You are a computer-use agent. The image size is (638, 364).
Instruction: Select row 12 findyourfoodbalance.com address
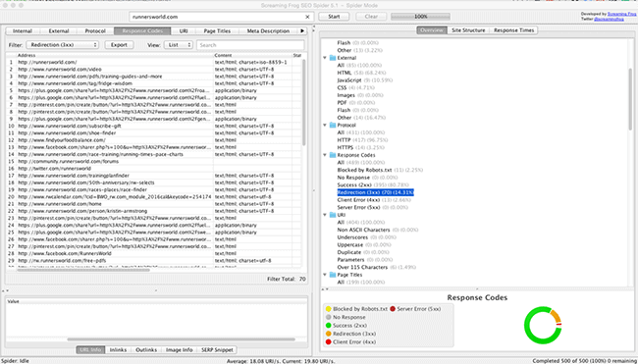(x=62, y=140)
